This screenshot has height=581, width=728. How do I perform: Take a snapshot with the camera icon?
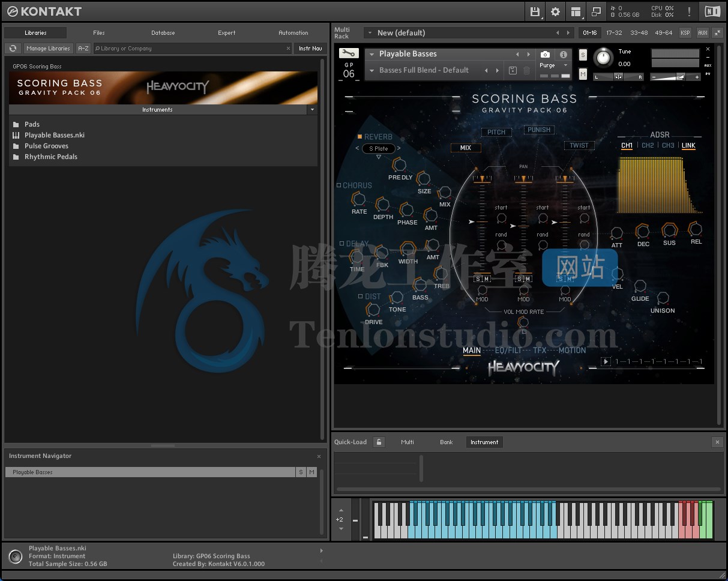(544, 54)
